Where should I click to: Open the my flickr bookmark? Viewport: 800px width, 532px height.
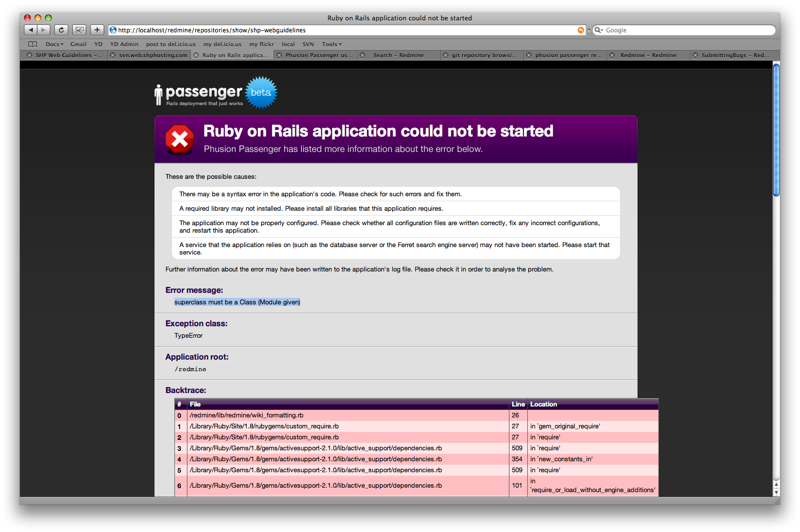[262, 44]
